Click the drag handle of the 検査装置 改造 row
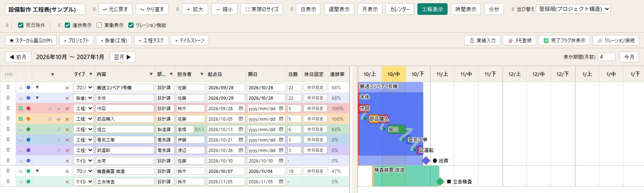Viewport: 644px width, 193px height. pos(8,171)
